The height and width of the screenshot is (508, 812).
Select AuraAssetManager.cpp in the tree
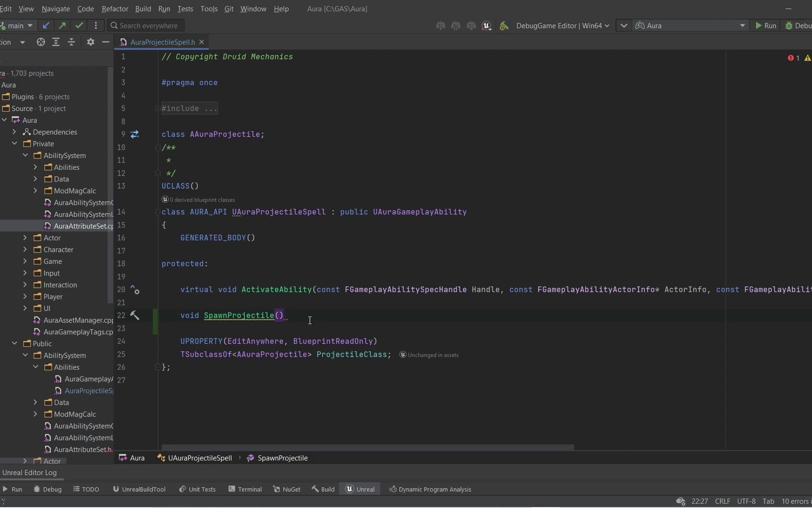click(x=73, y=320)
